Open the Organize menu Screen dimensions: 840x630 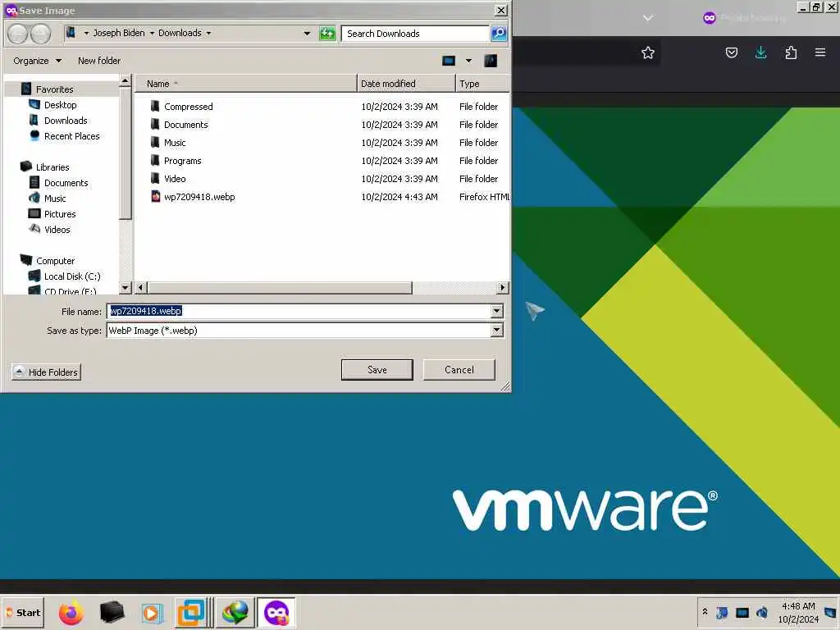pos(37,61)
